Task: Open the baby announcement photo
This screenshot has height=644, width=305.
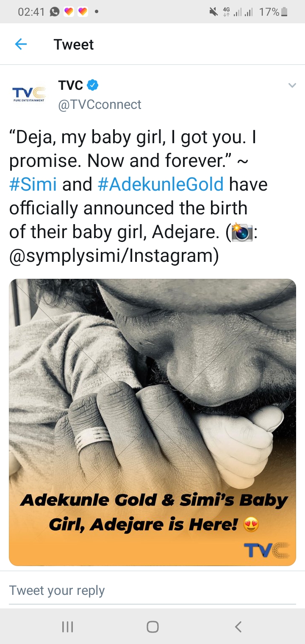Action: coord(152,422)
